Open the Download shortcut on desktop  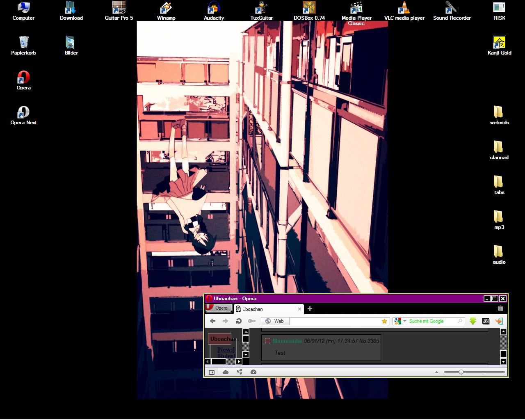point(71,11)
